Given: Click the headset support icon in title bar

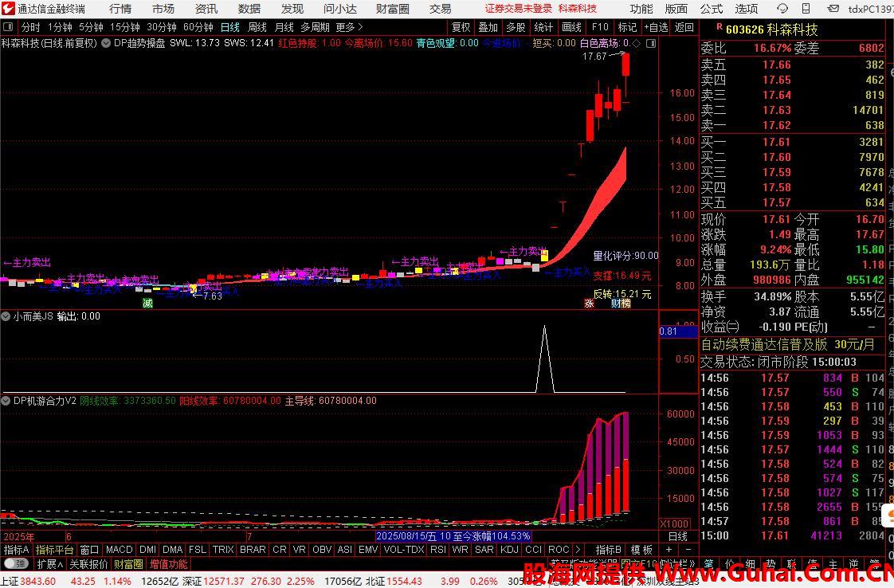Looking at the screenshot, I should (x=782, y=9).
